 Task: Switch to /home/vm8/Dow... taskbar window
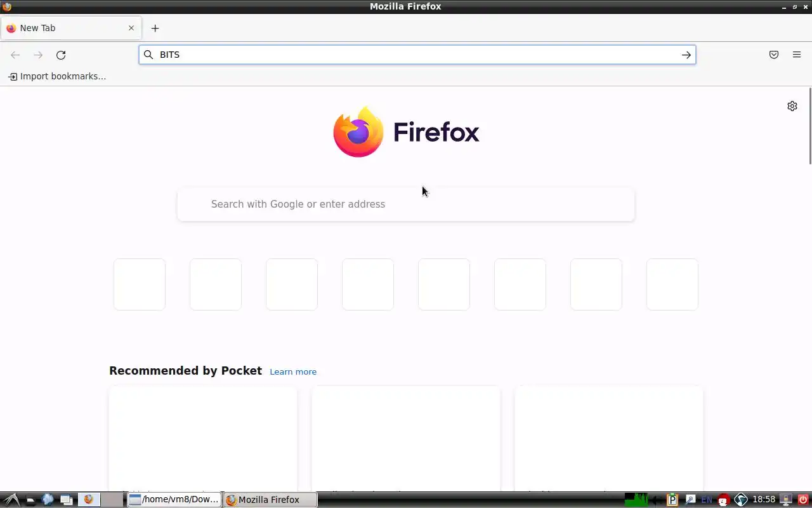point(174,500)
